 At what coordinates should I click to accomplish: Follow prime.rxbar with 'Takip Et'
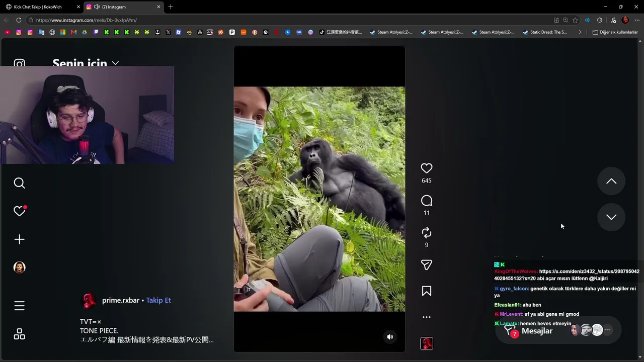point(158,300)
